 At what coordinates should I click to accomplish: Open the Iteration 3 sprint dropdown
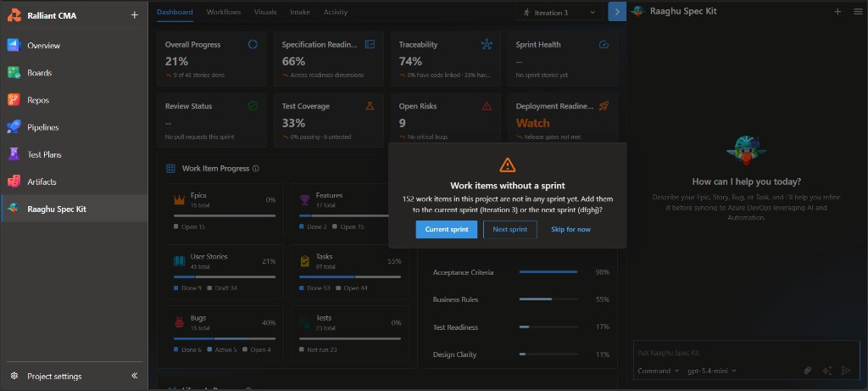559,12
